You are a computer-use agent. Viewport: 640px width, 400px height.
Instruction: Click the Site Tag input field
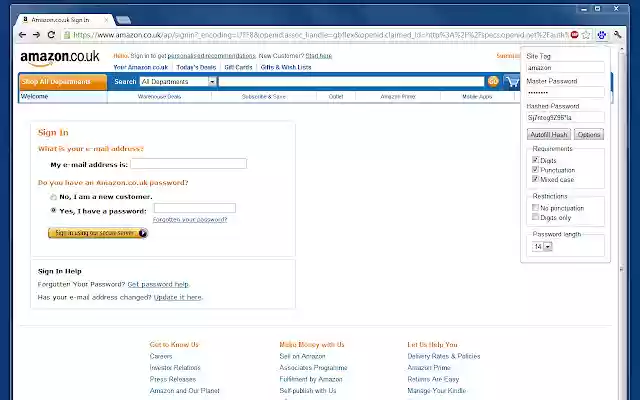(565, 68)
